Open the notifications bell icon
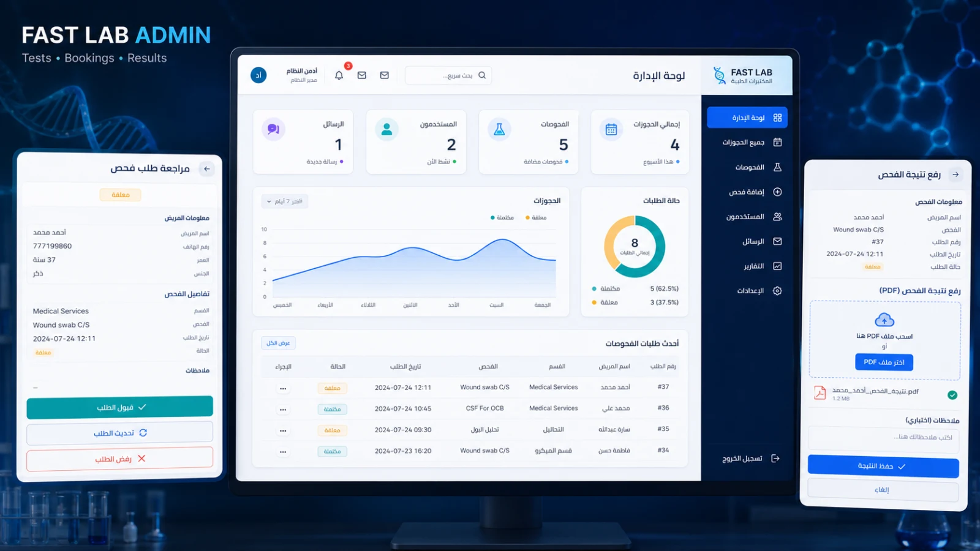This screenshot has height=551, width=980. (x=339, y=75)
